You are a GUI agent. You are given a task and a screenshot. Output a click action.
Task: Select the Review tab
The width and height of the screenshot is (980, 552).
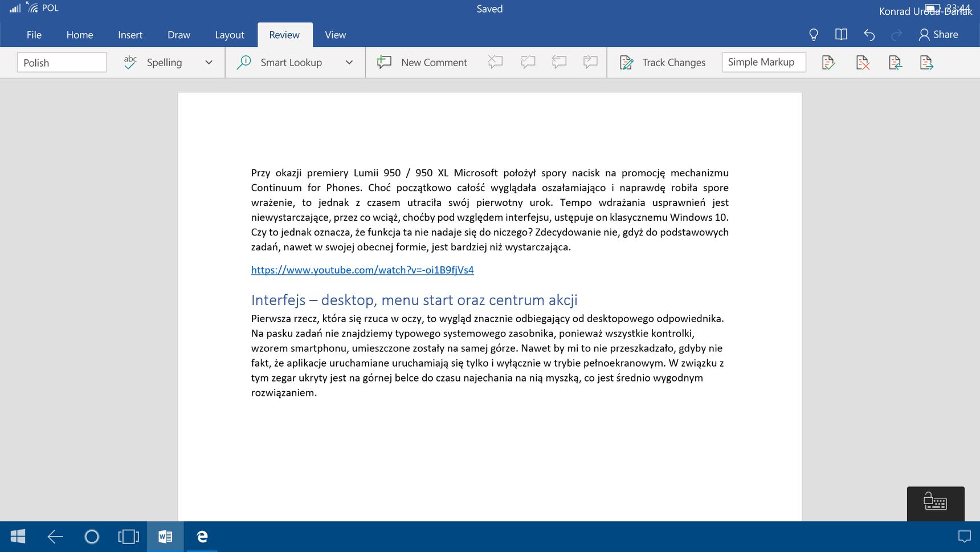tap(284, 35)
